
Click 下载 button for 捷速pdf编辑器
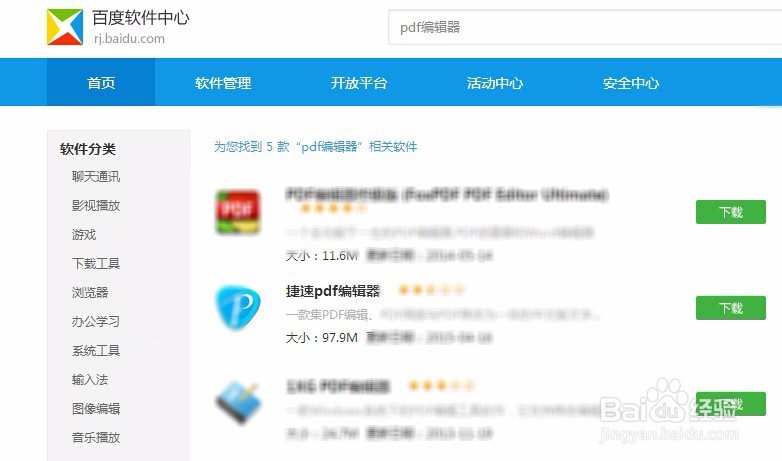tap(731, 308)
